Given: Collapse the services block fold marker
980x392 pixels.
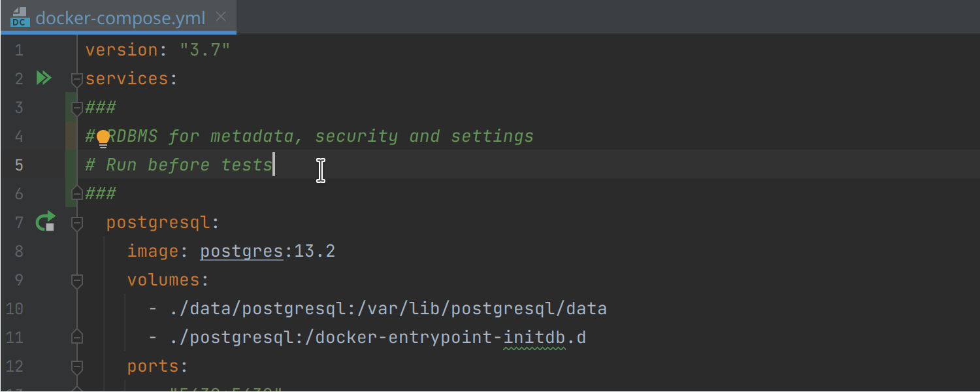Looking at the screenshot, I should coord(76,79).
